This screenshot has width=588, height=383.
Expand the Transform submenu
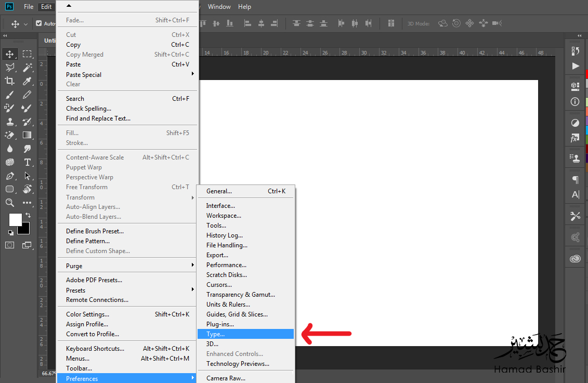click(127, 197)
